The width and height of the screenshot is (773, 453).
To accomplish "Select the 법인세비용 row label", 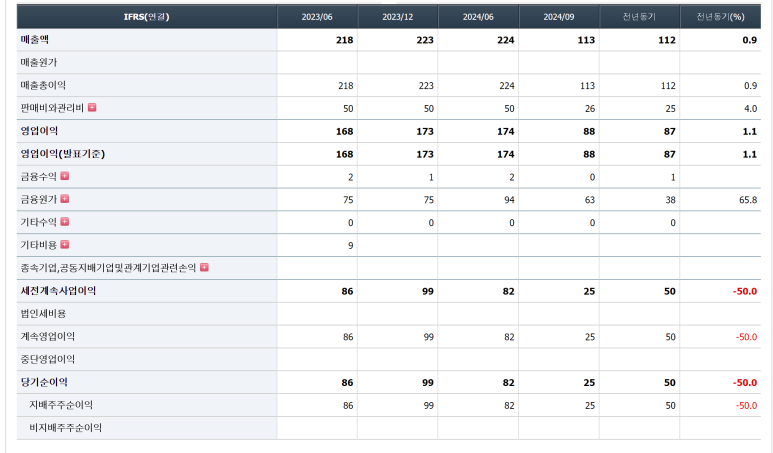I will [x=43, y=313].
